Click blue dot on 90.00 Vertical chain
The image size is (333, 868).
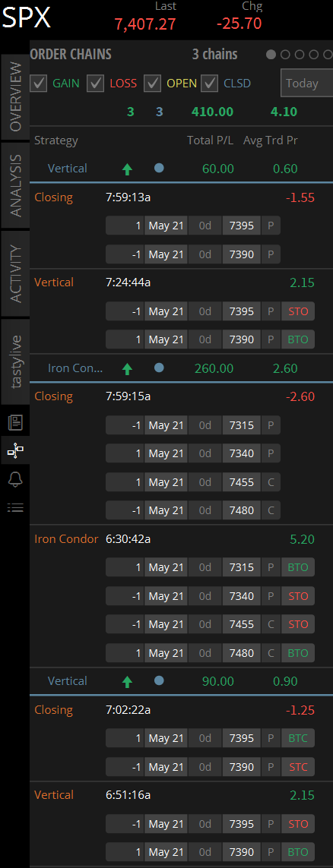point(159,680)
